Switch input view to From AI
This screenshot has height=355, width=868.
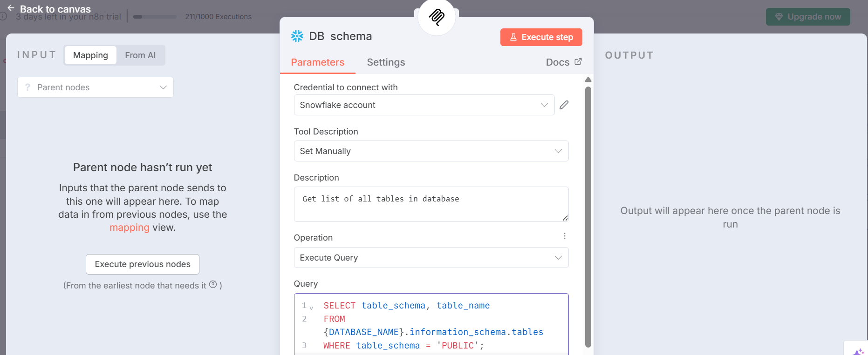(x=140, y=55)
